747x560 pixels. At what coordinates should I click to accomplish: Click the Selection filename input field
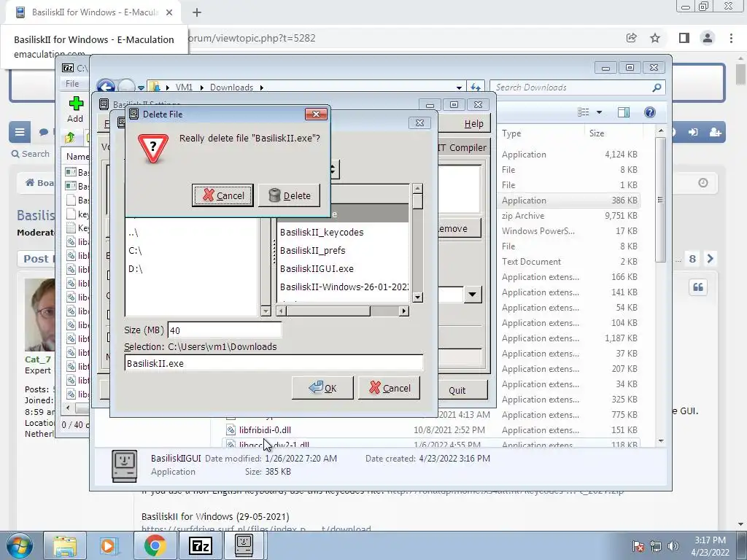[274, 363]
